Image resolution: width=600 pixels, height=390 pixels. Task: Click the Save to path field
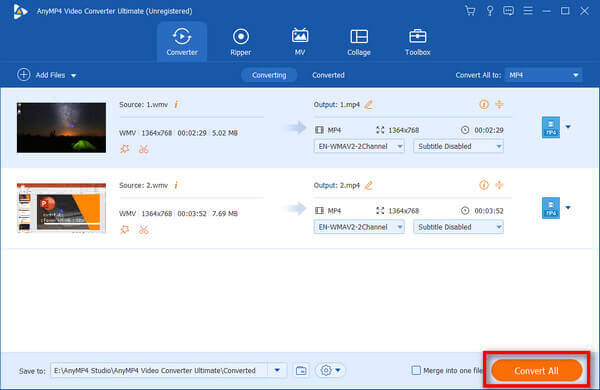click(x=159, y=370)
